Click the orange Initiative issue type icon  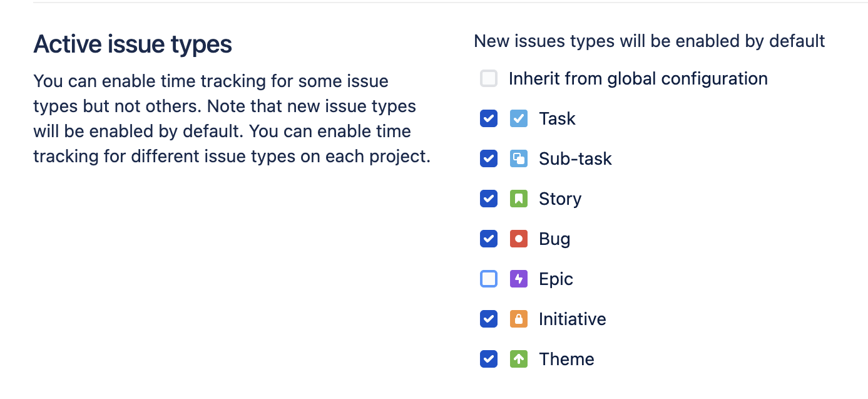coord(519,319)
